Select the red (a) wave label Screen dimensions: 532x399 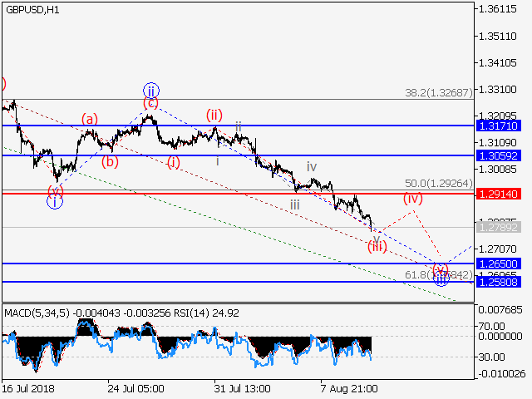(90, 119)
